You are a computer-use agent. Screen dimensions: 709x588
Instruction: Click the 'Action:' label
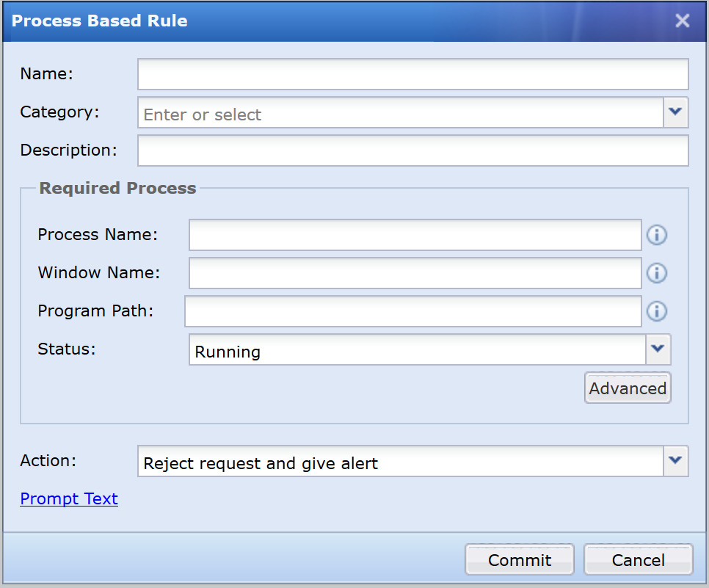pos(48,460)
